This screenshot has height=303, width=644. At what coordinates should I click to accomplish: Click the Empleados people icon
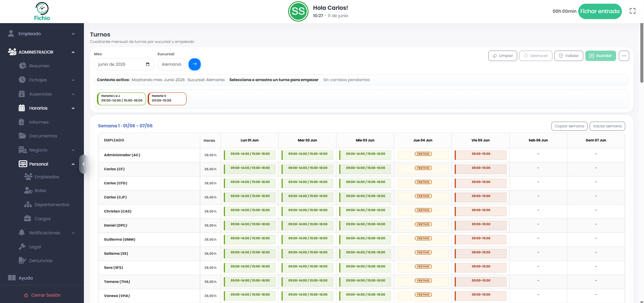[x=28, y=177]
